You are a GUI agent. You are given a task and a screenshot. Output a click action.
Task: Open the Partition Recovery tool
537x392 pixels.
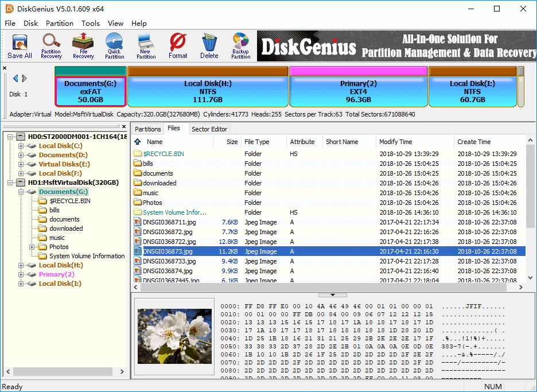click(x=51, y=46)
